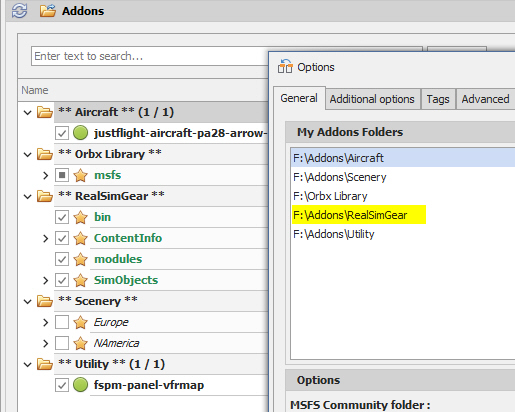Click the ** Orbx Library ** group label

point(110,154)
